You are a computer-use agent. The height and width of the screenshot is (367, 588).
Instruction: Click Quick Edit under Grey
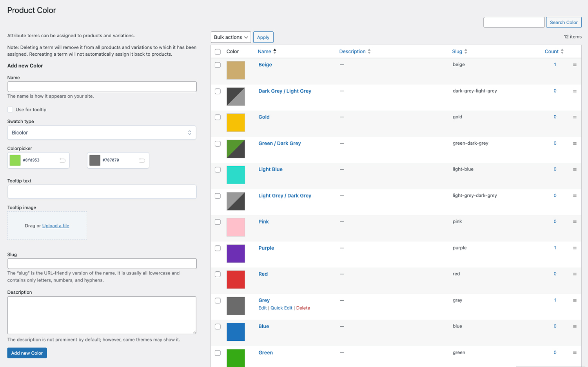tap(281, 308)
